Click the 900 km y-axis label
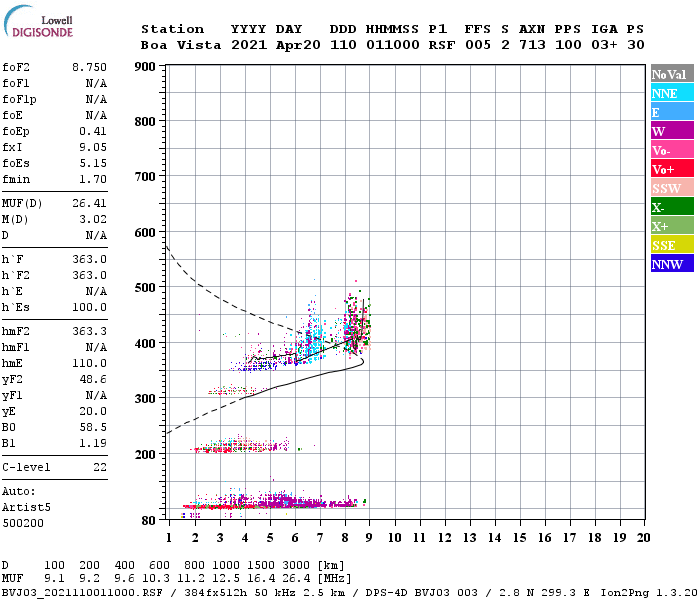This screenshot has height=600, width=700. (145, 67)
